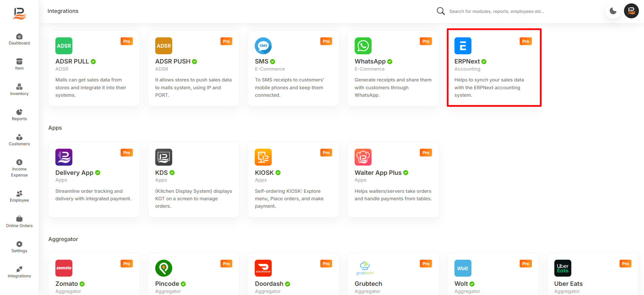Click the ERPNext blue E icon
This screenshot has height=295, width=644.
click(x=463, y=46)
